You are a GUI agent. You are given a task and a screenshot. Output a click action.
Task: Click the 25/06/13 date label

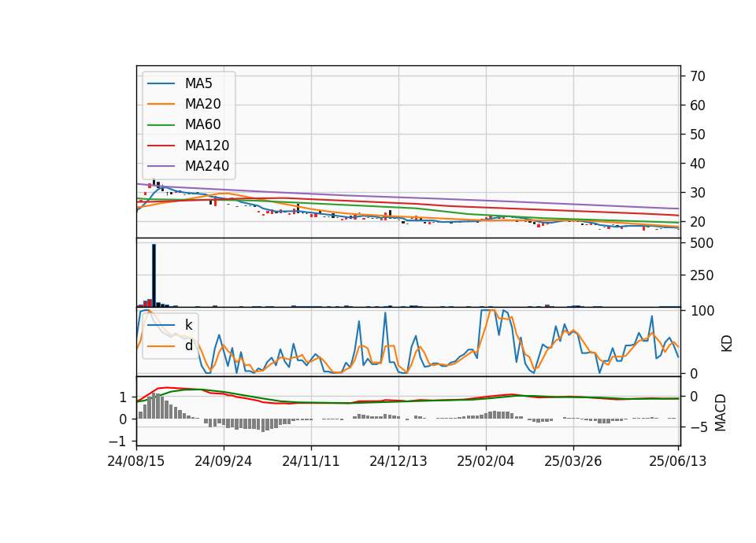(x=678, y=461)
